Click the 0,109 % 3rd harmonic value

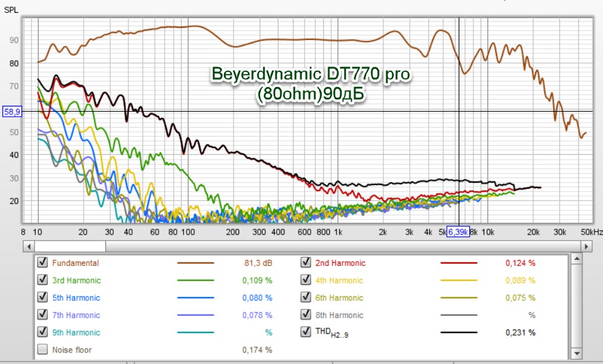[x=257, y=281]
